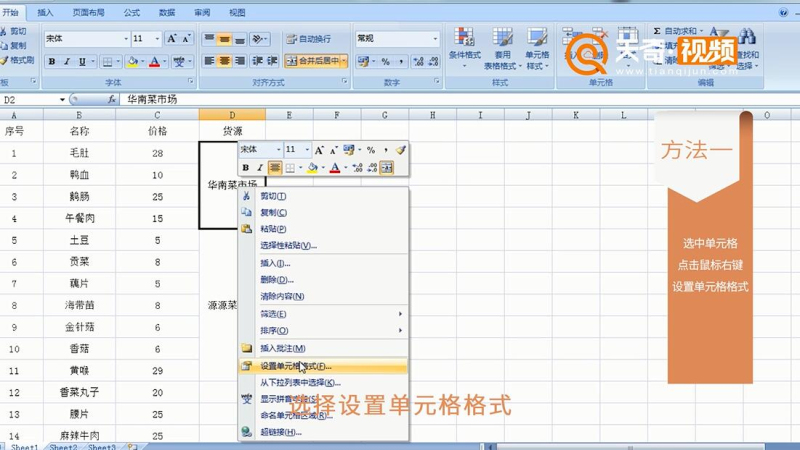
Task: Click mini toolbar format painter brush
Action: point(401,150)
